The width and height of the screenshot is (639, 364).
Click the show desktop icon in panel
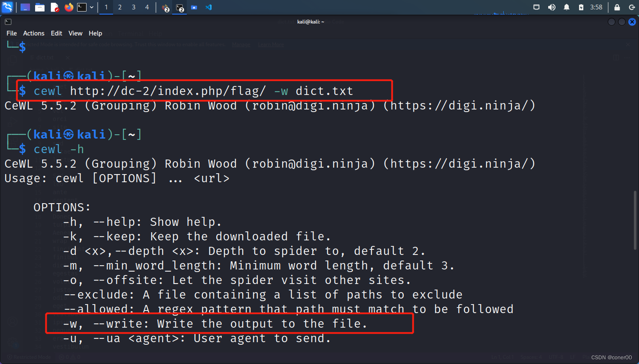coord(25,7)
